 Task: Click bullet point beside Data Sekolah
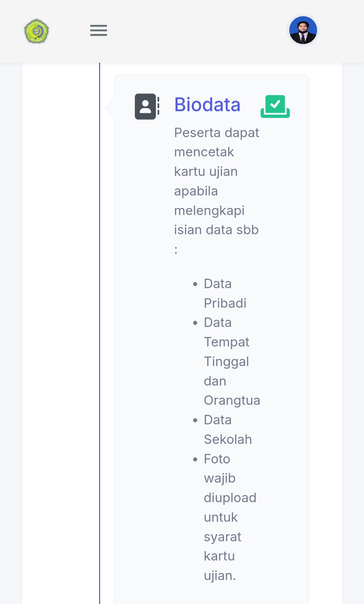tap(195, 420)
